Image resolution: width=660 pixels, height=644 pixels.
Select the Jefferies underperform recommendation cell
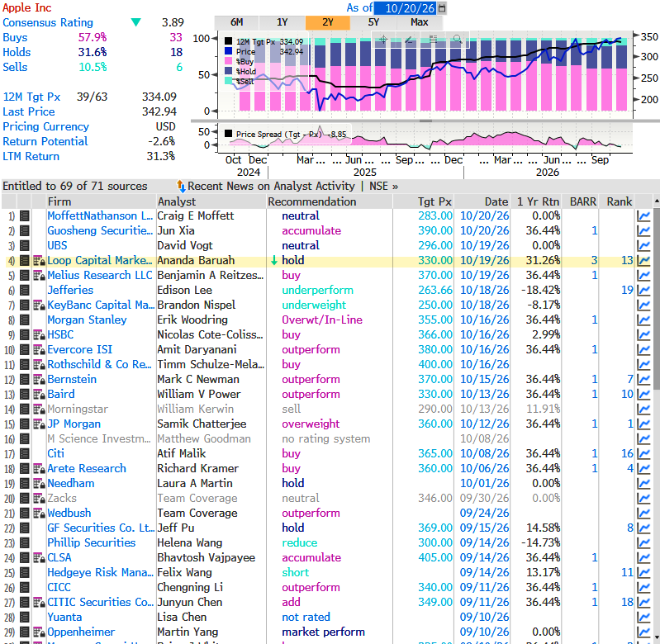pos(317,291)
